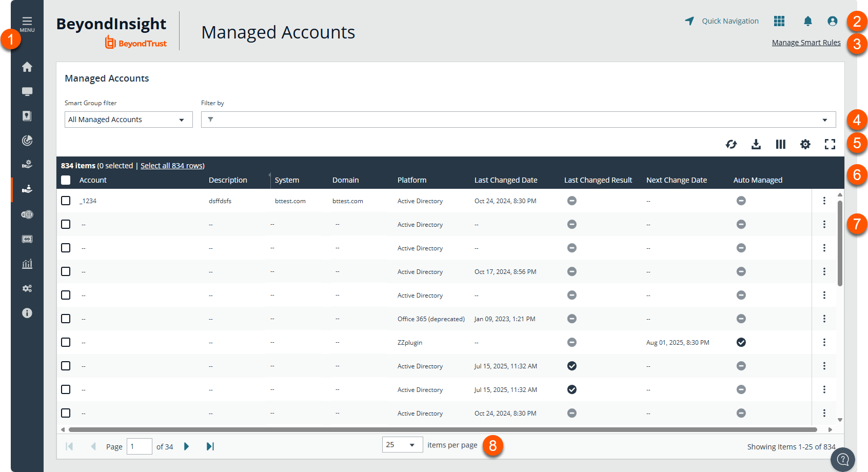Download the grid data
Image resolution: width=868 pixels, height=472 pixels.
click(x=756, y=144)
